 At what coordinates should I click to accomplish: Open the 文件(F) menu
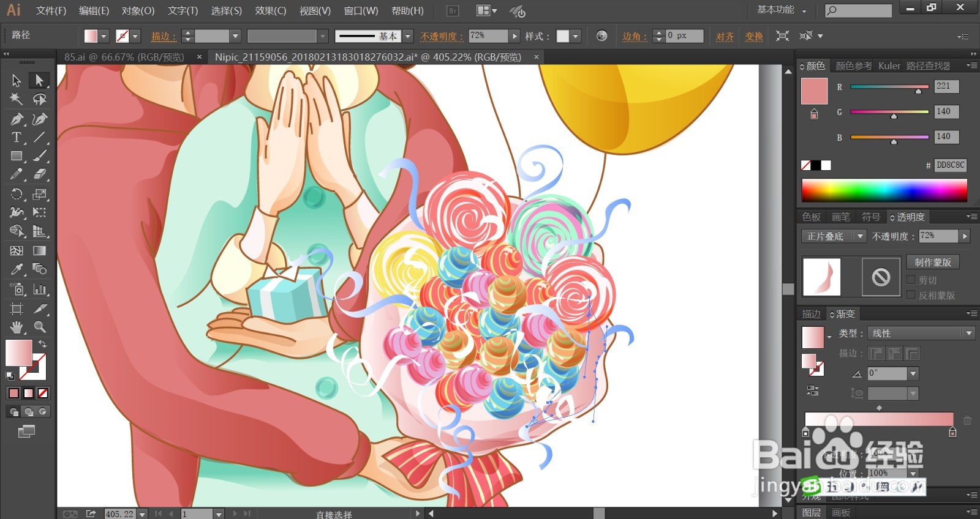51,10
